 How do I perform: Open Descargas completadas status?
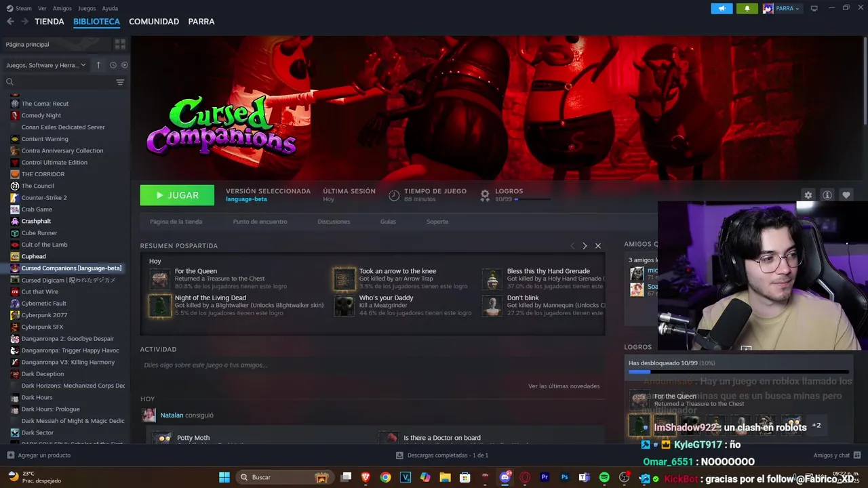tap(442, 455)
